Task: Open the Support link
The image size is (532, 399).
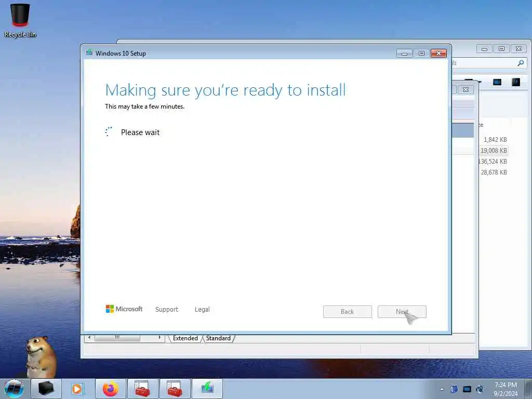Action: [x=167, y=310]
